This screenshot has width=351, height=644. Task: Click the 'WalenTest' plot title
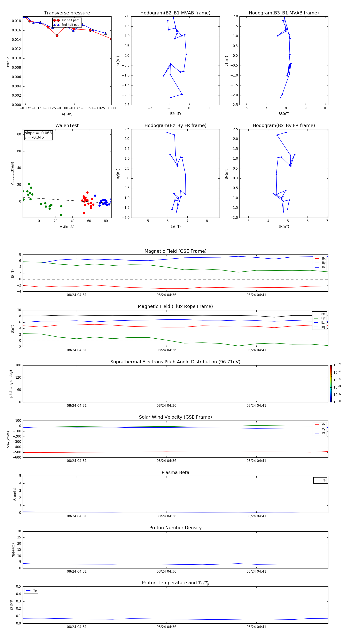tap(67, 125)
